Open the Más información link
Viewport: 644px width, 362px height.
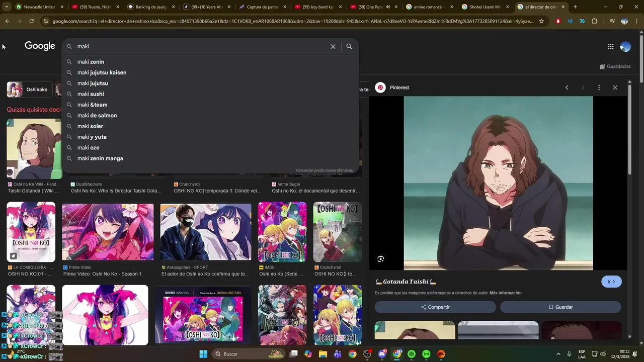tap(505, 293)
